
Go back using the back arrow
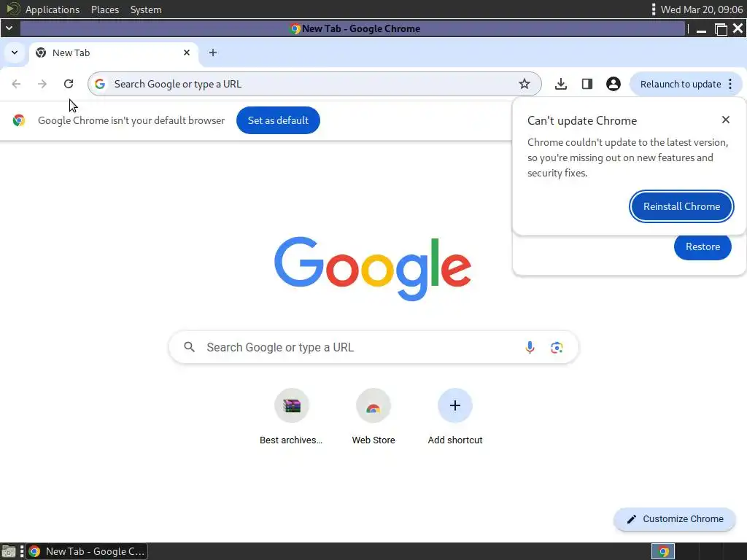coord(16,85)
